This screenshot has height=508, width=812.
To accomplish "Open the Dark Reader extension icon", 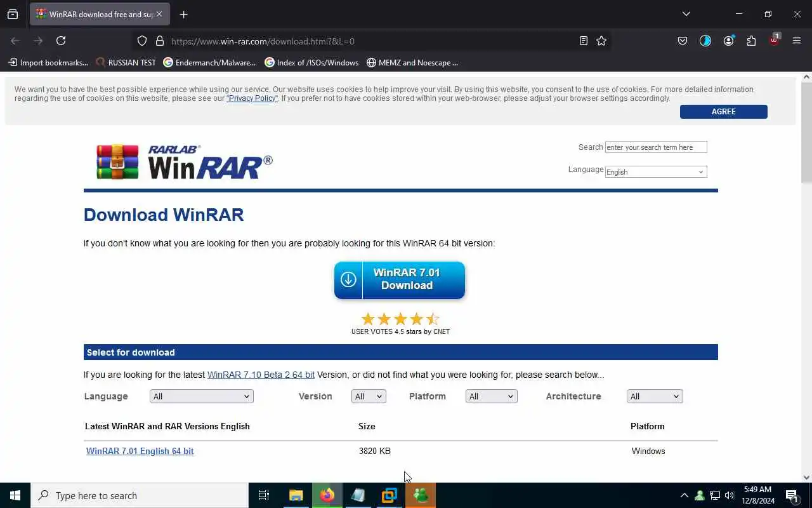I will [705, 41].
